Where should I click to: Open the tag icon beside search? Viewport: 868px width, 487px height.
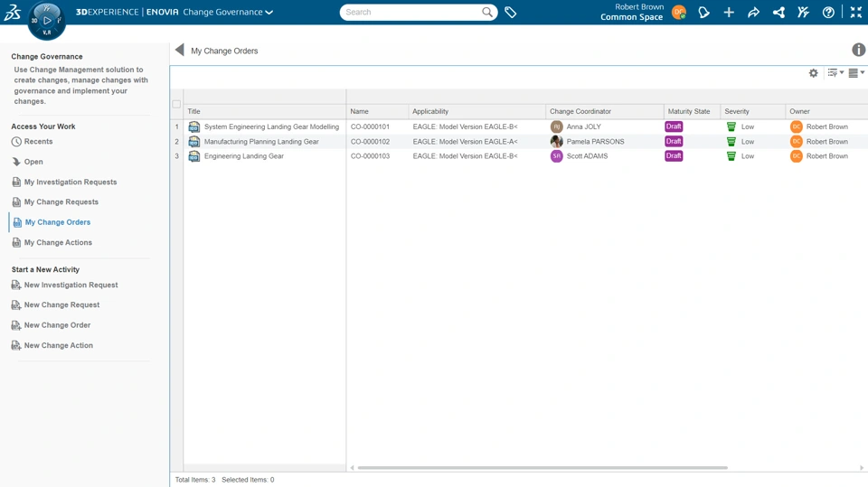click(x=510, y=12)
